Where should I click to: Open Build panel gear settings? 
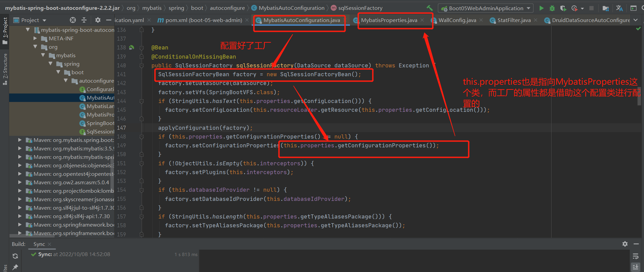point(625,244)
